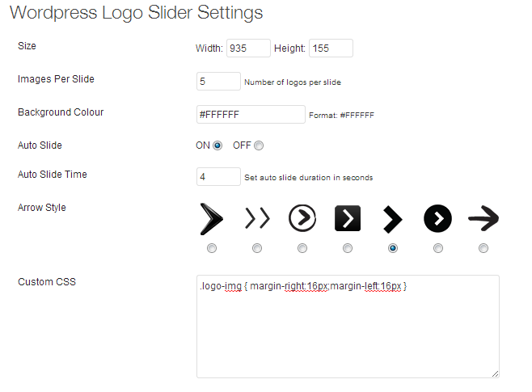Click the Height input field
This screenshot has width=532, height=392.
331,48
